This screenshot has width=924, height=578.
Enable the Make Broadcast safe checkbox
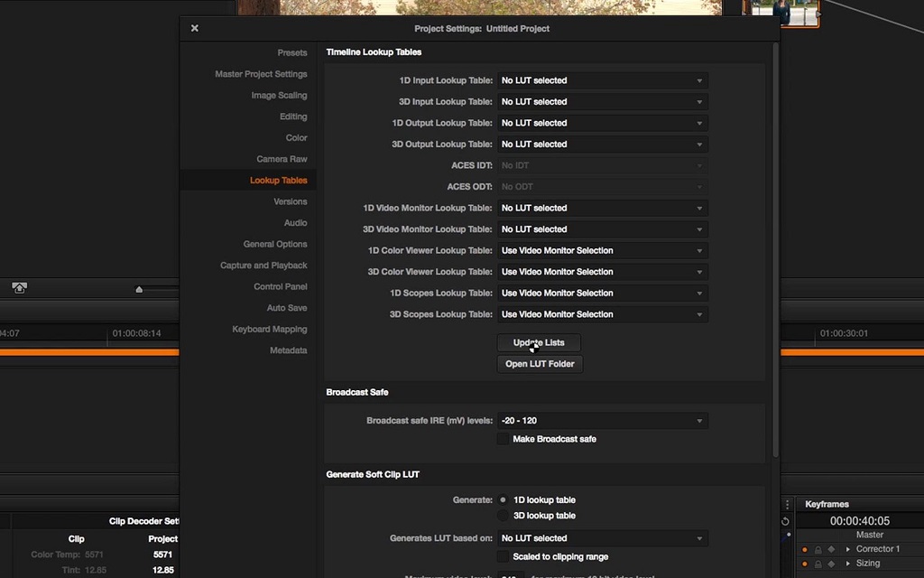pyautogui.click(x=503, y=439)
